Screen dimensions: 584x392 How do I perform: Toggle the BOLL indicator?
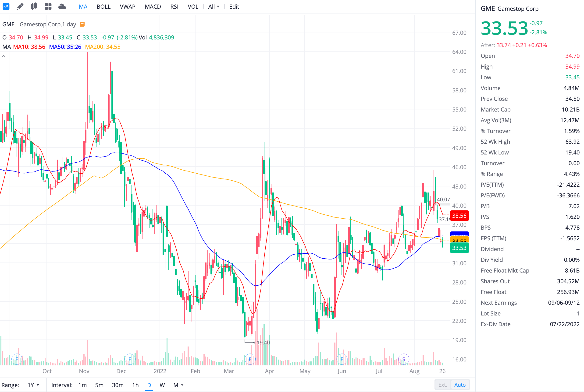[x=103, y=7]
